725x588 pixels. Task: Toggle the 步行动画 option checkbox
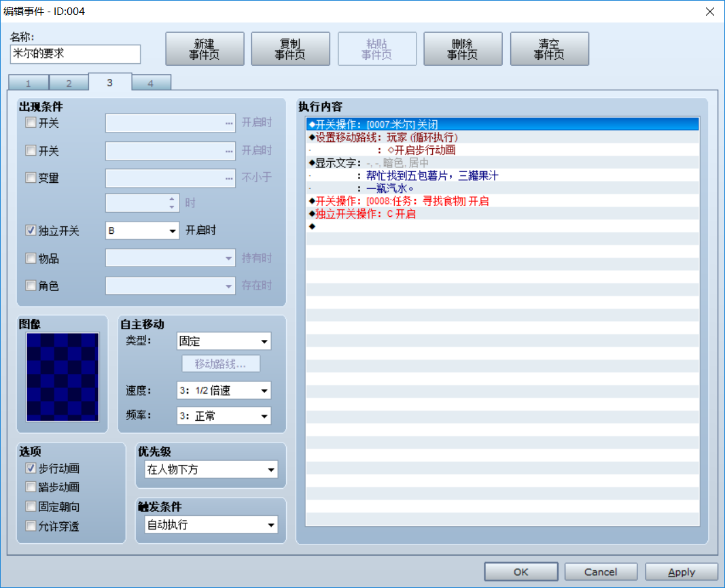point(31,468)
